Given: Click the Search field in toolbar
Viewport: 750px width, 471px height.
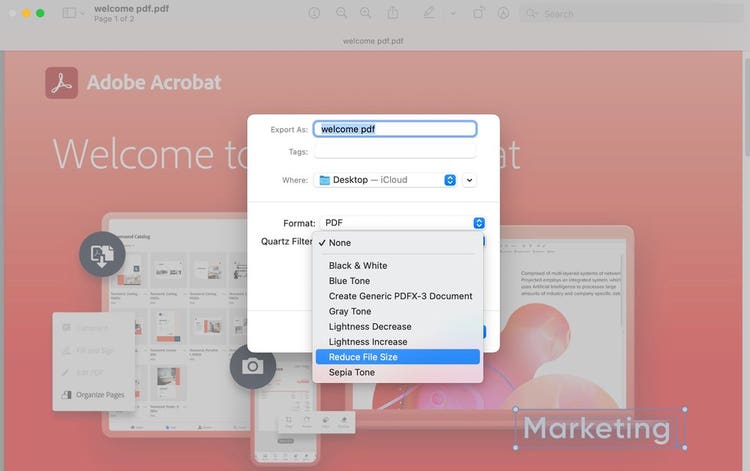Looking at the screenshot, I should click(631, 13).
